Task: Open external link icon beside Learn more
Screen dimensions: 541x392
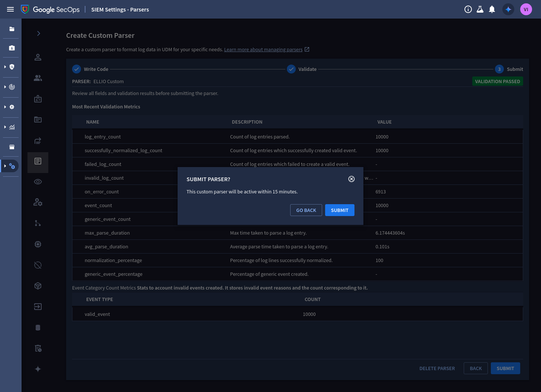Action: point(307,49)
